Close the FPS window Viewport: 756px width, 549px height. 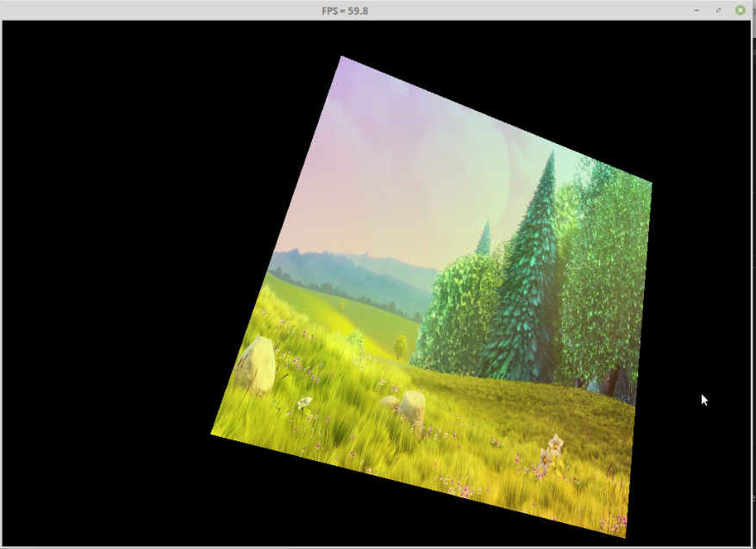coord(740,10)
